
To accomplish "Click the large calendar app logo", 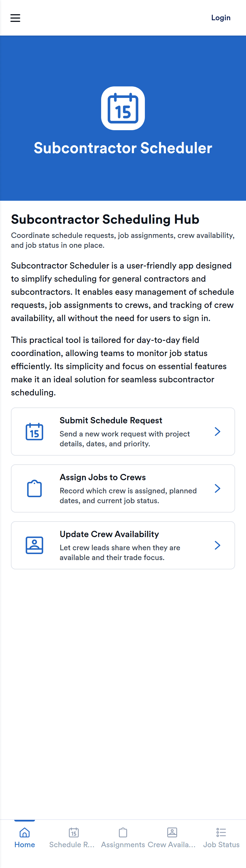I will 123,108.
